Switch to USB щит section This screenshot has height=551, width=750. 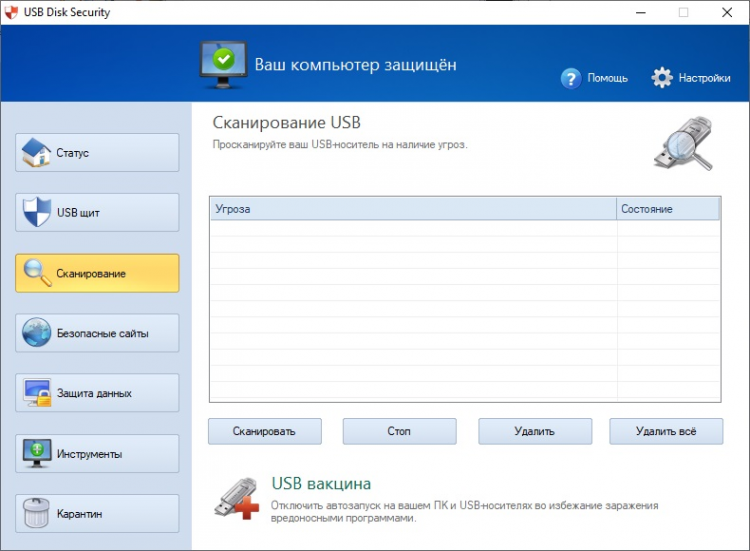pos(97,212)
